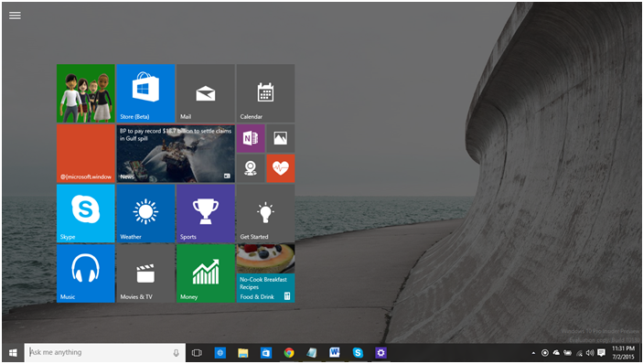This screenshot has width=643, height=364.
Task: Switch to Word on the taskbar
Action: point(335,352)
